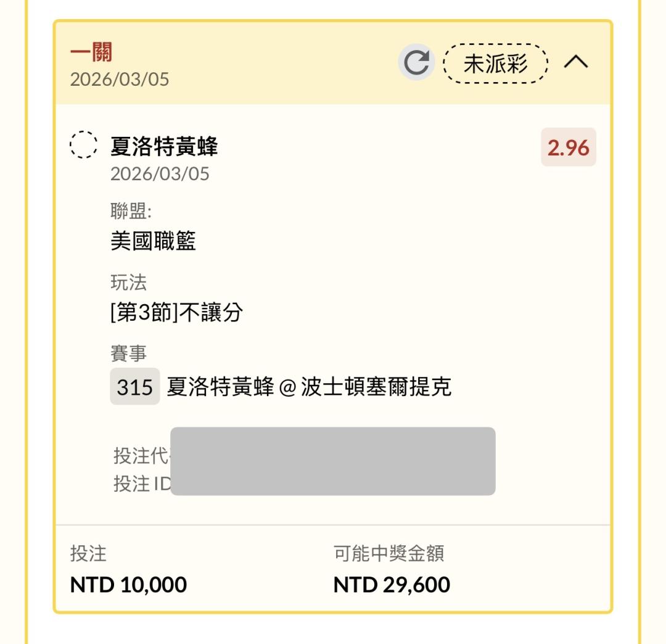Click the 2.96 odds badge
Image resolution: width=666 pixels, height=644 pixels.
568,147
